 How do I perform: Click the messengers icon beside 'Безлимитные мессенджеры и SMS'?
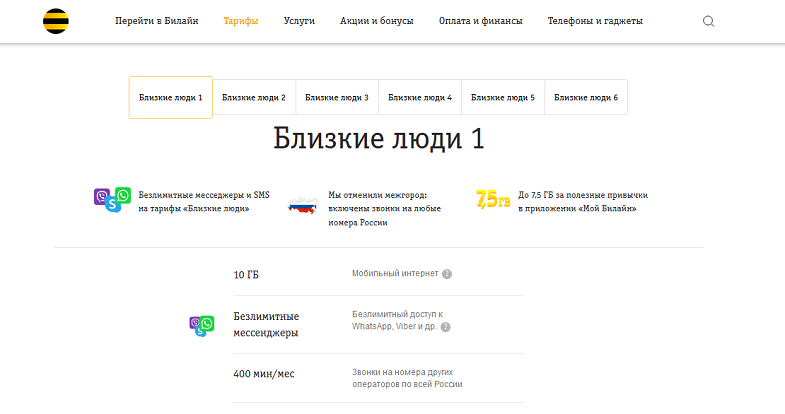[112, 199]
